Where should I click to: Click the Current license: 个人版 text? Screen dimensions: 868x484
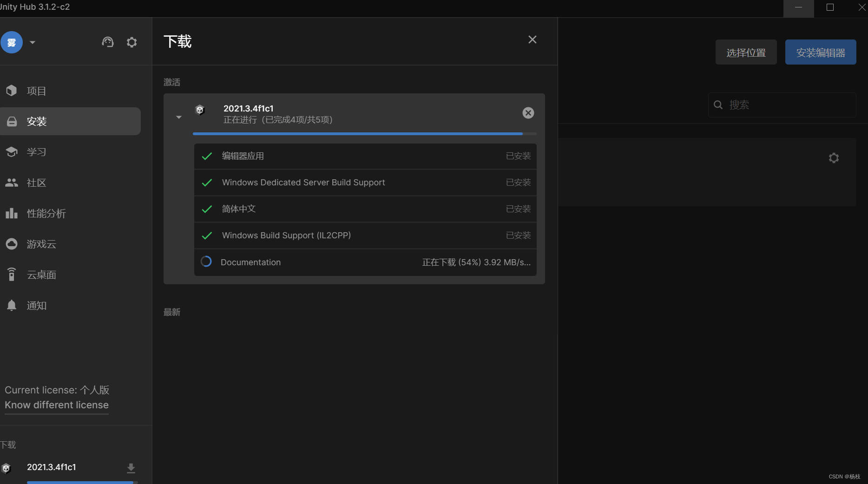(57, 390)
